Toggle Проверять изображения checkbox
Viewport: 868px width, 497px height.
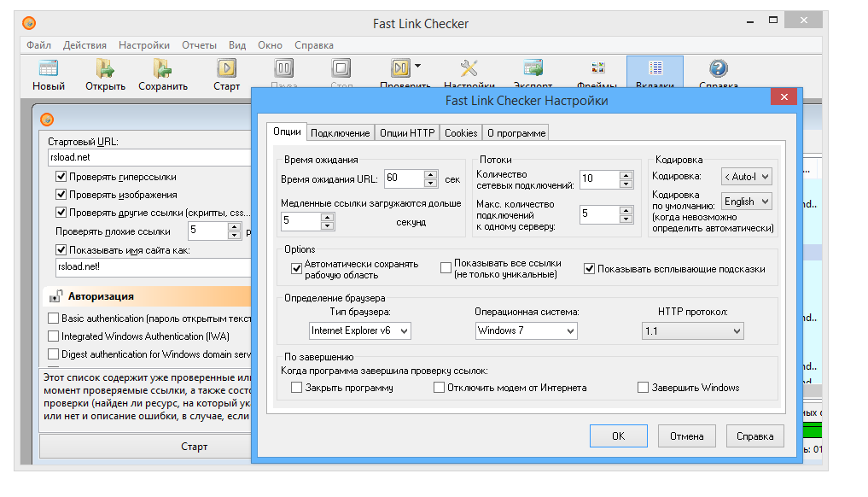pos(61,195)
